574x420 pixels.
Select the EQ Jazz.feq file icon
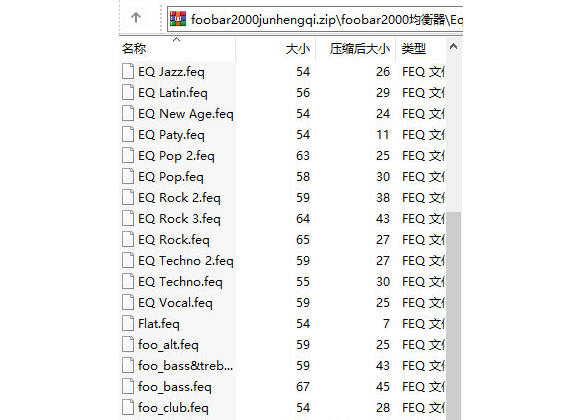tap(128, 71)
